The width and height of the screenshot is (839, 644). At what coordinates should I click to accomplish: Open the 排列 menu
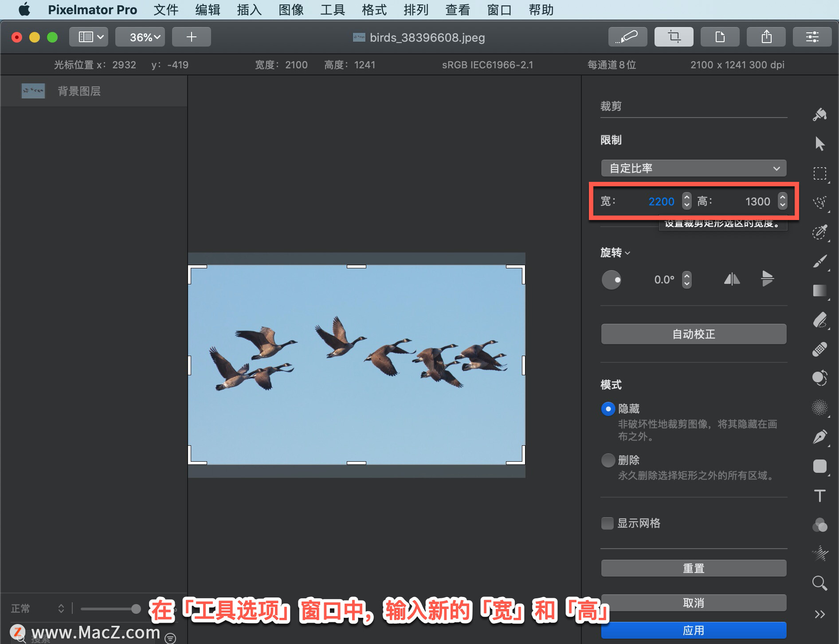[x=416, y=10]
